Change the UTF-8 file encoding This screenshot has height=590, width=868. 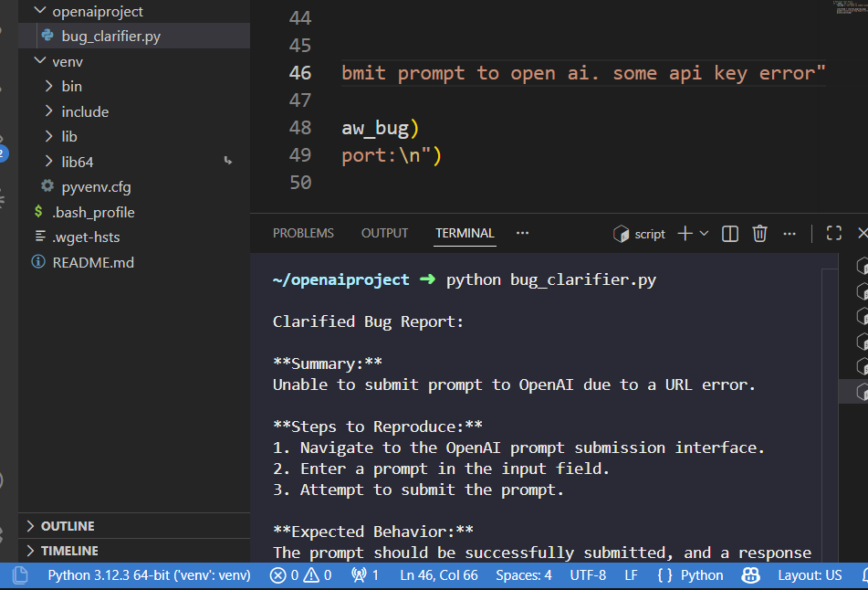588,575
